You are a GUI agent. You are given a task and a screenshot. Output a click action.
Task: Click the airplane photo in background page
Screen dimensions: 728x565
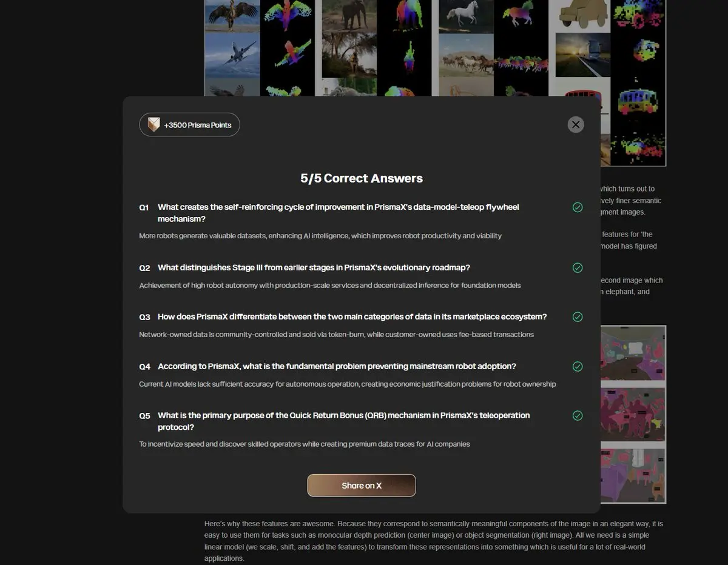[x=232, y=55]
